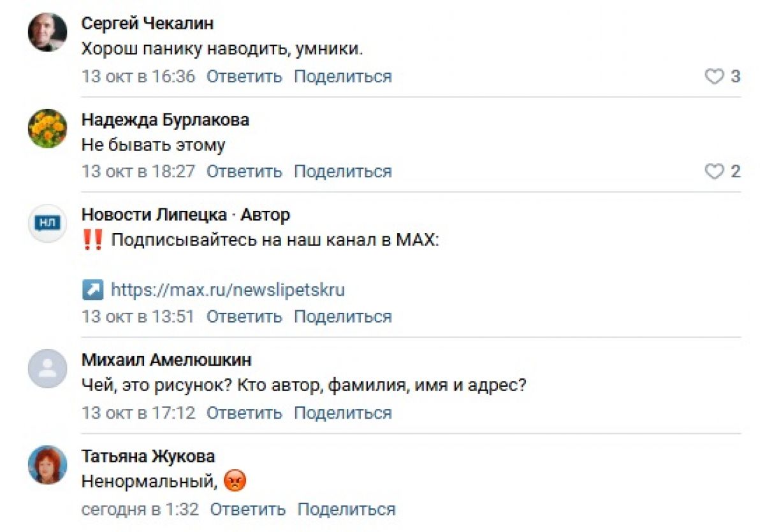Share Надежда Бурлакова's comment
Image resolution: width=765 pixels, height=532 pixels.
point(342,172)
